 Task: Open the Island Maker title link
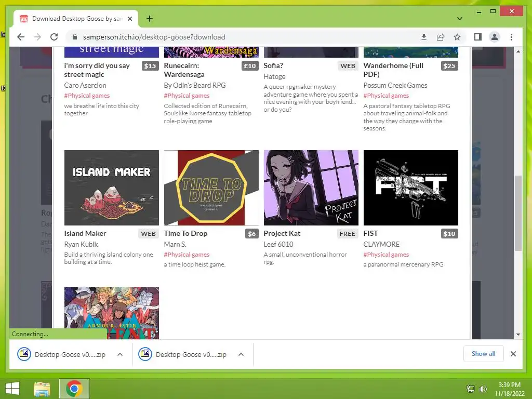85,233
